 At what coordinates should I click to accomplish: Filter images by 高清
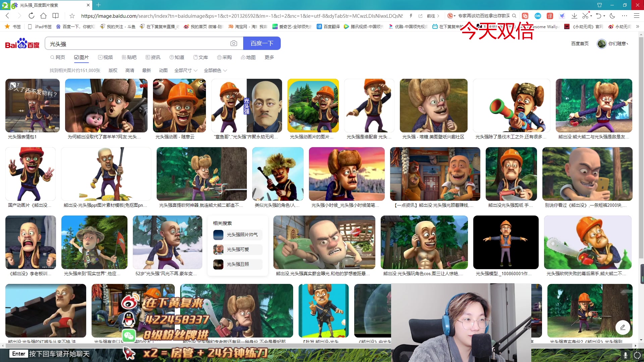(130, 70)
